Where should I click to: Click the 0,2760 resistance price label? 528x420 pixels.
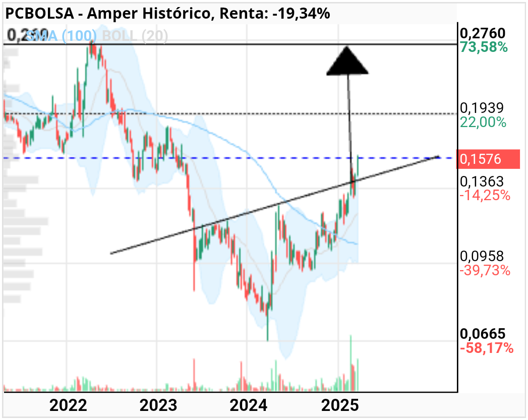pos(483,33)
